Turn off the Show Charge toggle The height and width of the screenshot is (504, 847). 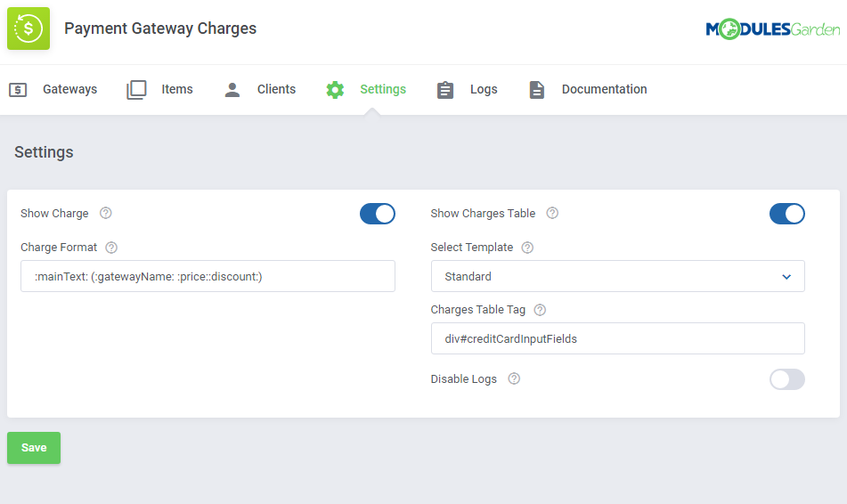pyautogui.click(x=378, y=214)
